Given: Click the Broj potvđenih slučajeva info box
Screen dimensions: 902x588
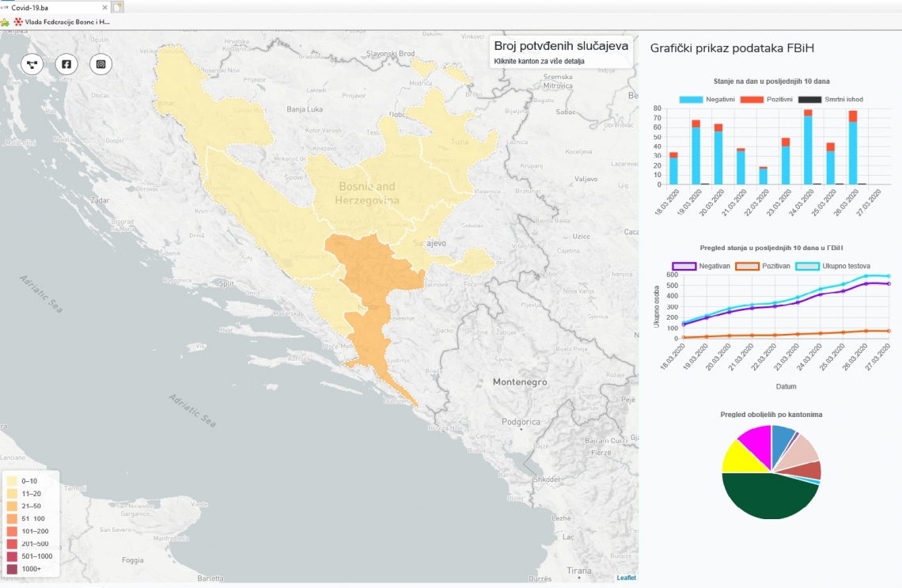Looking at the screenshot, I should coord(561,52).
